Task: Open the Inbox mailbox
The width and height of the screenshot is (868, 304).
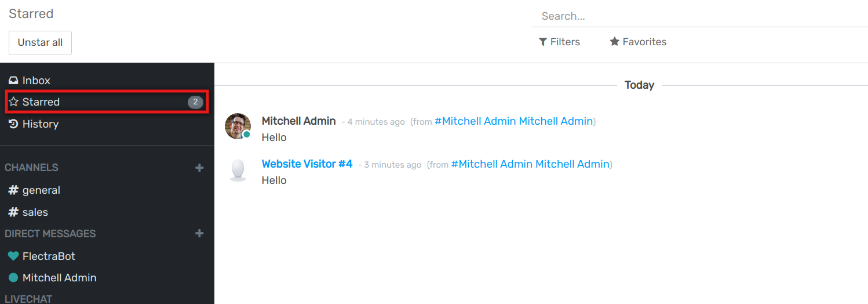Action: (x=37, y=81)
